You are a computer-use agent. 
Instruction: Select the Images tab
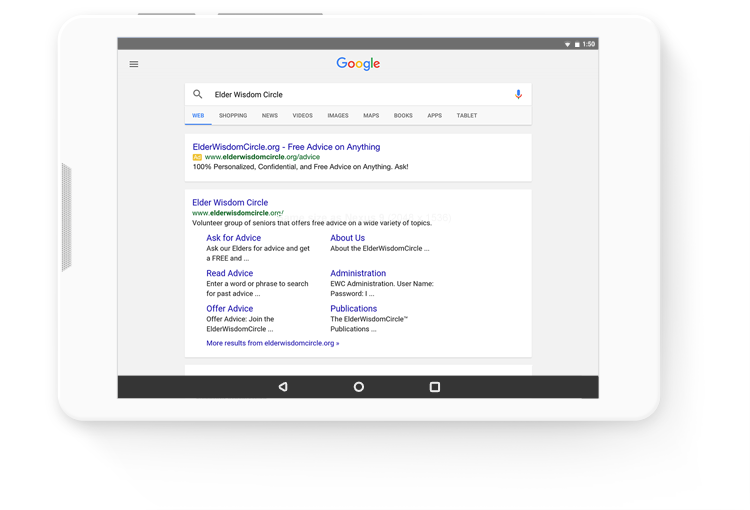tap(338, 116)
